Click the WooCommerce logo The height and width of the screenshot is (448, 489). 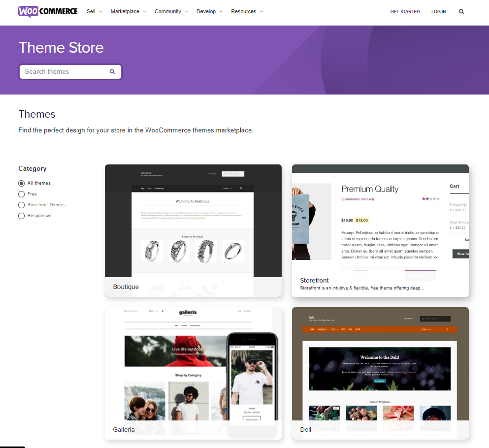tap(48, 11)
